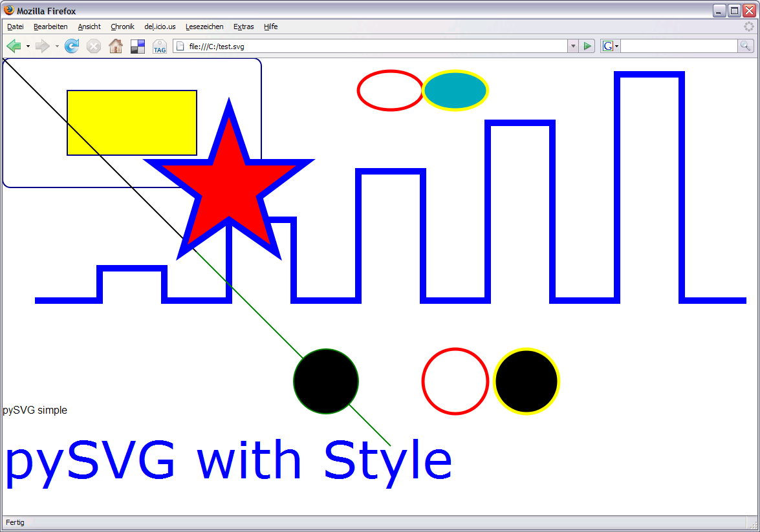The height and width of the screenshot is (532, 760).
Task: Click the green Go arrow button
Action: (x=587, y=46)
